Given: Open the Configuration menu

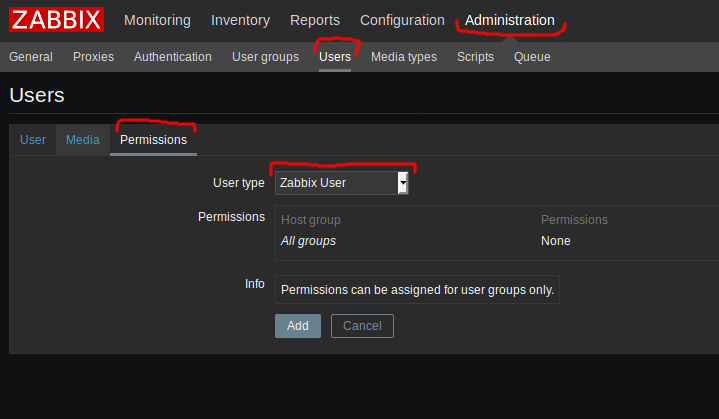Looking at the screenshot, I should [402, 20].
